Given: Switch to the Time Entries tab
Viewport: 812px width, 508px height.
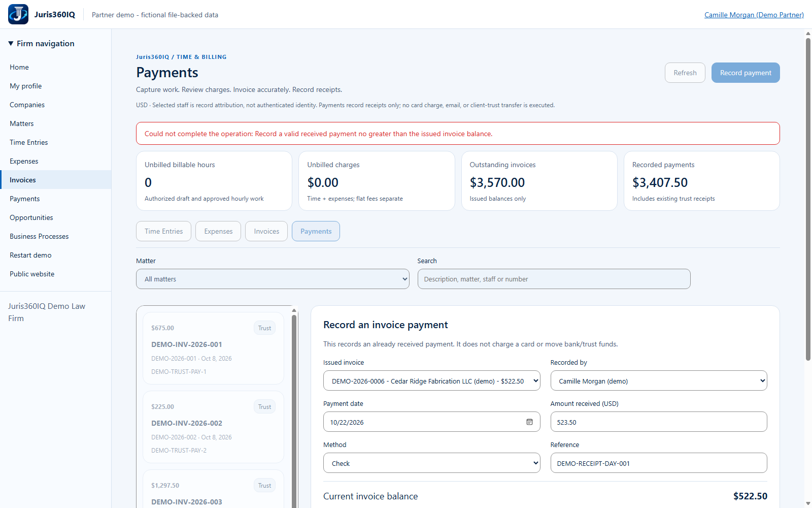Looking at the screenshot, I should click(x=163, y=231).
